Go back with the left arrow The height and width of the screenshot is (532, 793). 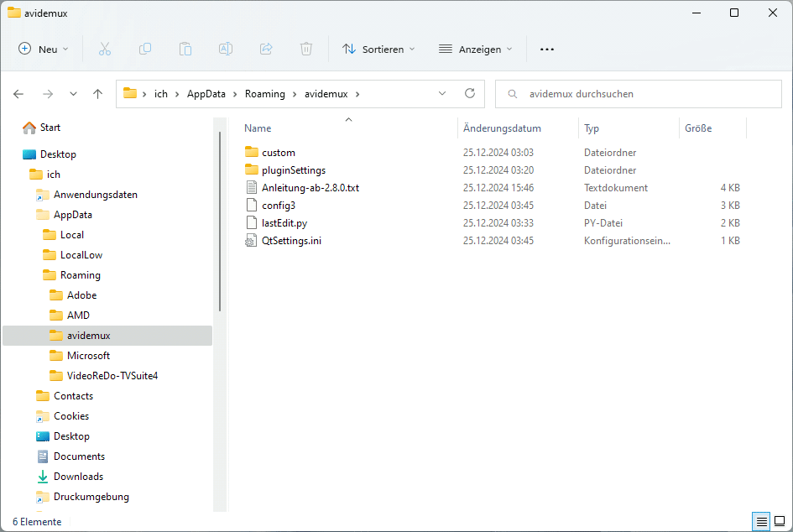(x=18, y=94)
